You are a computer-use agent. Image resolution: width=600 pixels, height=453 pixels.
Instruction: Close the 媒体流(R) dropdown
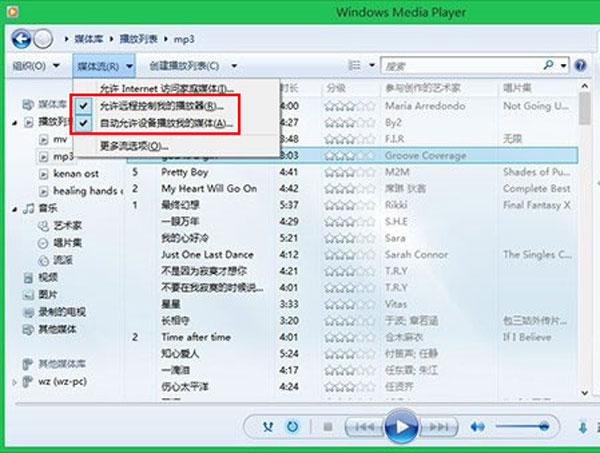104,66
